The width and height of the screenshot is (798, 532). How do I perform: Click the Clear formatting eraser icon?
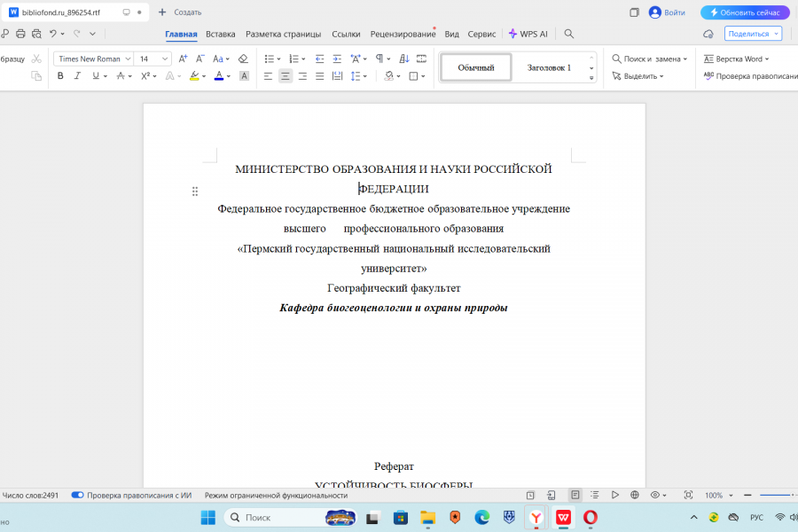pyautogui.click(x=243, y=59)
